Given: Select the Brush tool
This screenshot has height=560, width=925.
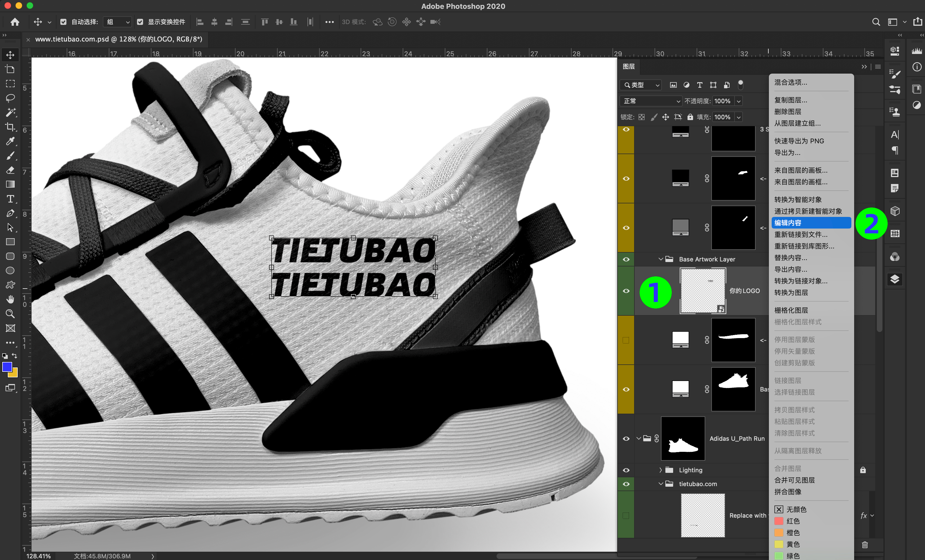Looking at the screenshot, I should click(10, 155).
